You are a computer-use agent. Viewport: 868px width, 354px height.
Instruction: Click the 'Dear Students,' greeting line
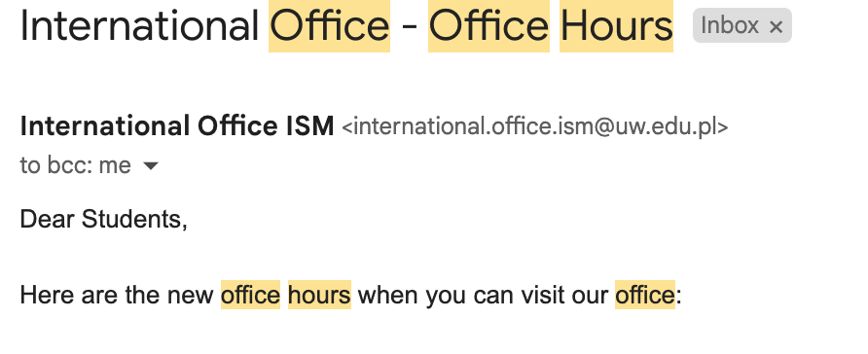point(103,220)
